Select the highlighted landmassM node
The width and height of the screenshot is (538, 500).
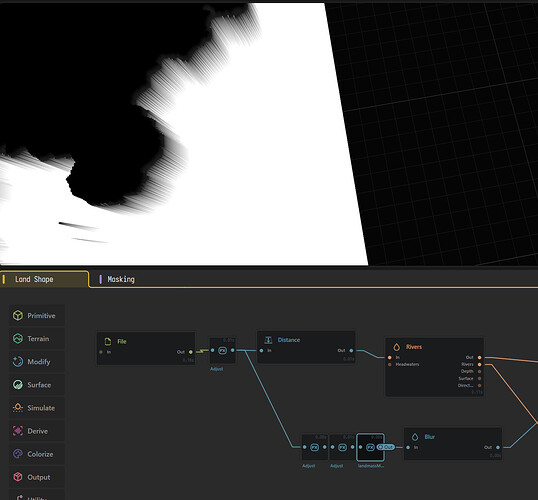click(x=370, y=447)
